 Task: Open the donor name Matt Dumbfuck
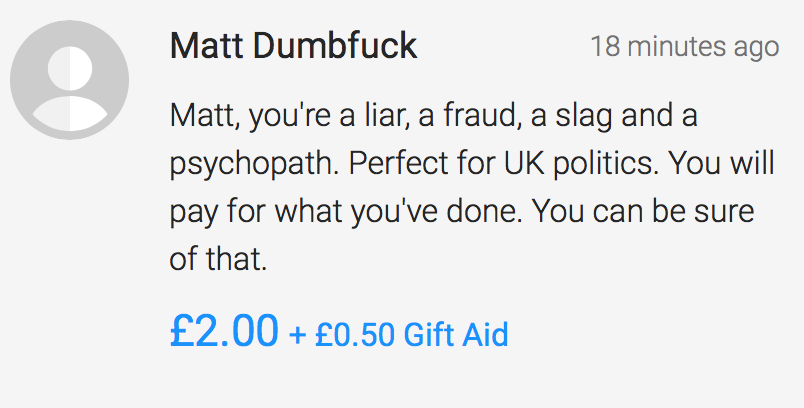(293, 46)
